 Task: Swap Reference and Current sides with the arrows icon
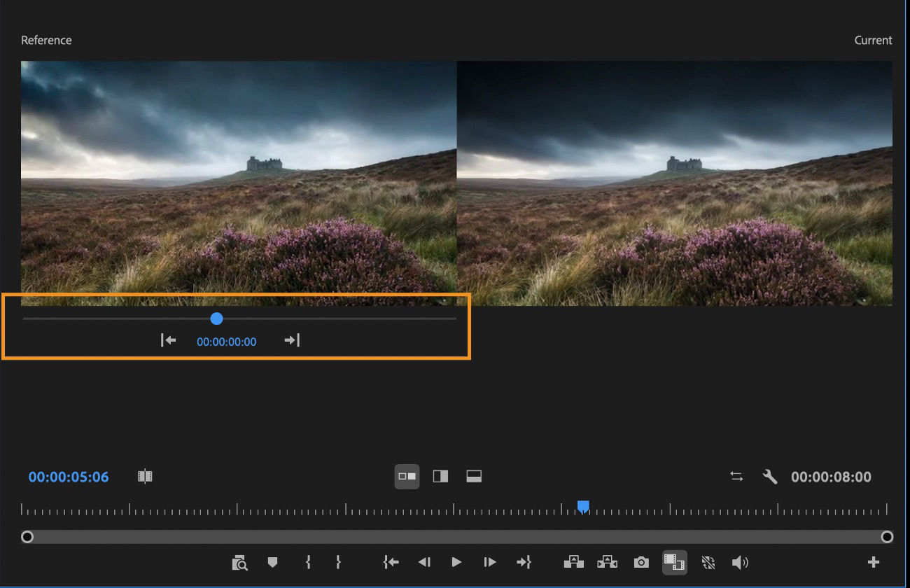pos(736,476)
